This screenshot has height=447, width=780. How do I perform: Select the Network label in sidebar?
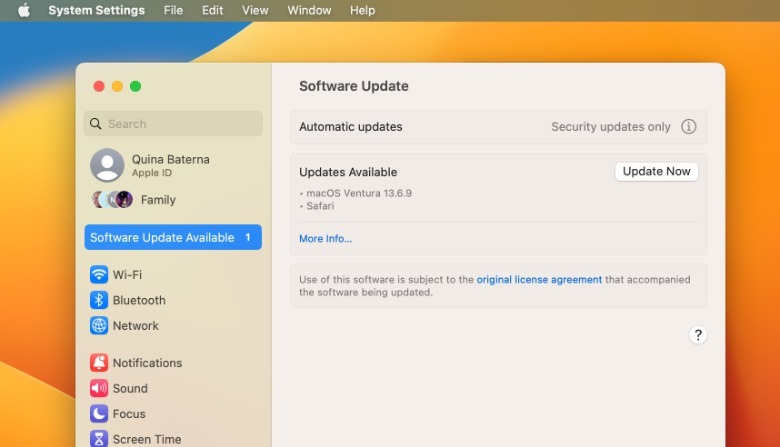136,326
